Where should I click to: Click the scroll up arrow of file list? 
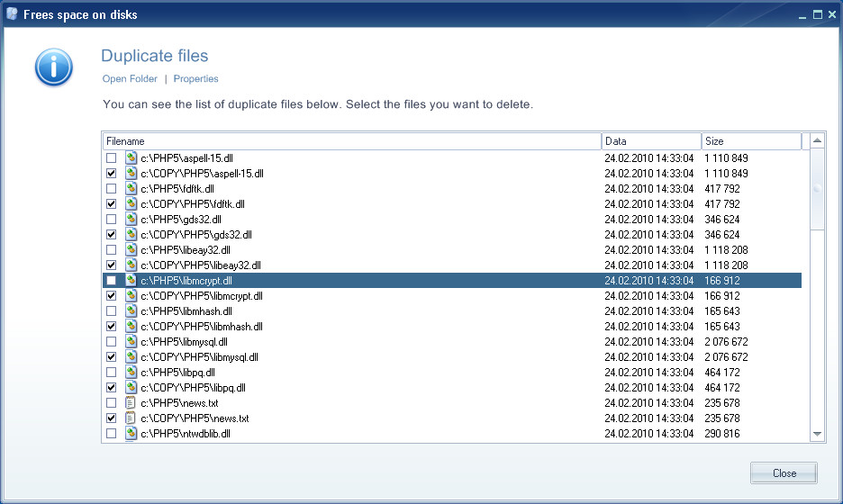pos(817,140)
